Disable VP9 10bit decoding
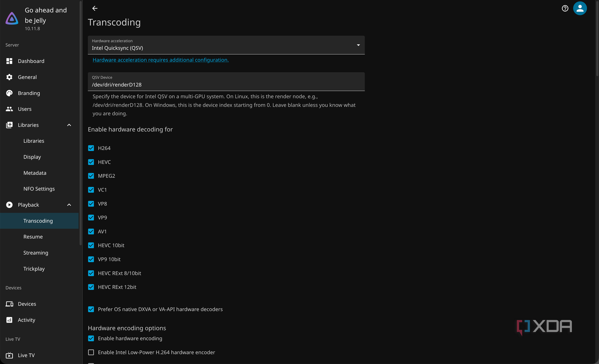The height and width of the screenshot is (364, 599). (x=91, y=259)
